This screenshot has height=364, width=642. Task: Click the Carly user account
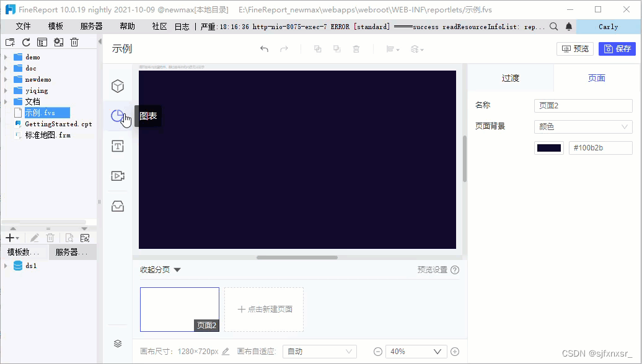point(609,27)
